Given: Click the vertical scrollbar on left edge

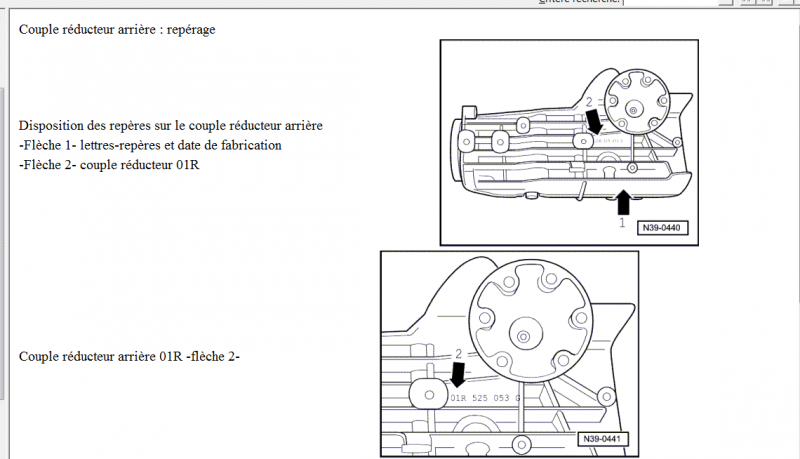Looking at the screenshot, I should [3, 250].
